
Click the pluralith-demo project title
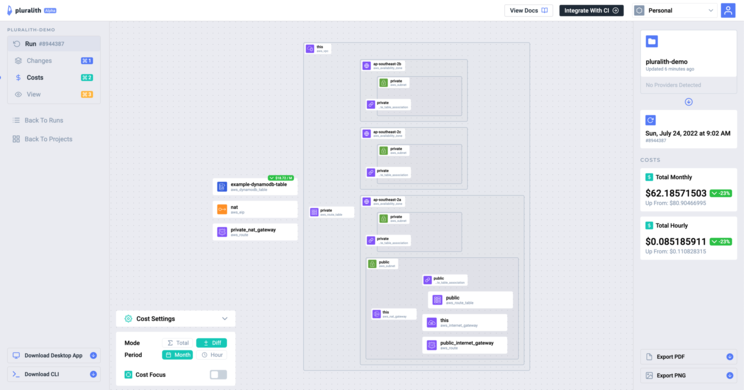667,62
